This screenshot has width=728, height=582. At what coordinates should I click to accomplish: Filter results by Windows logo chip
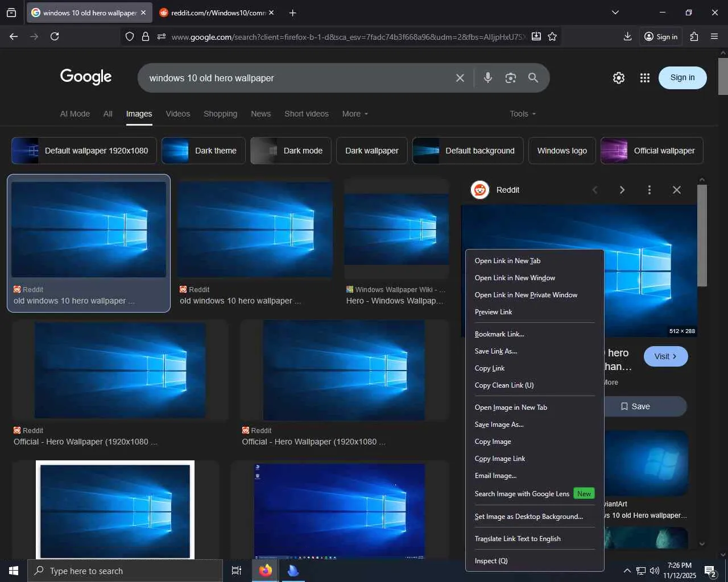click(562, 151)
